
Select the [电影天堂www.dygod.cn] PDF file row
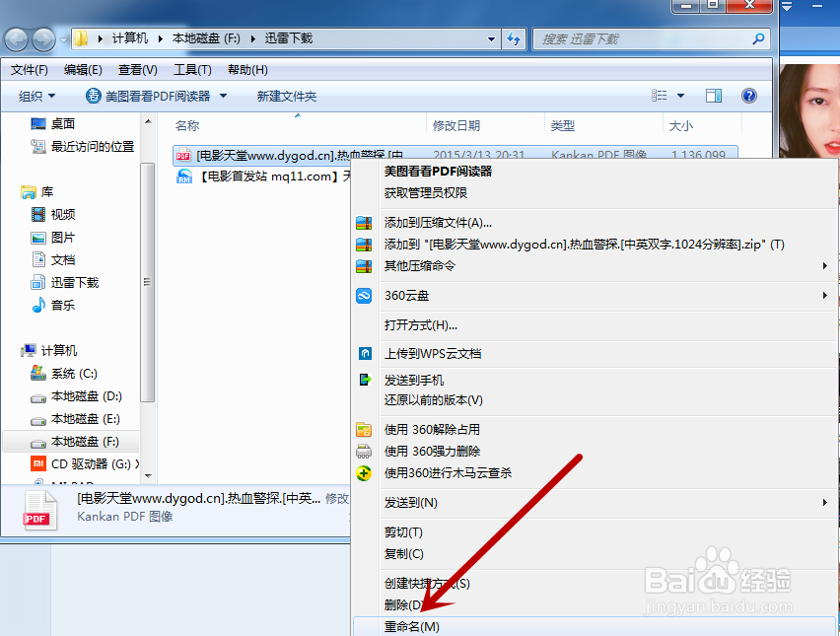tap(455, 155)
